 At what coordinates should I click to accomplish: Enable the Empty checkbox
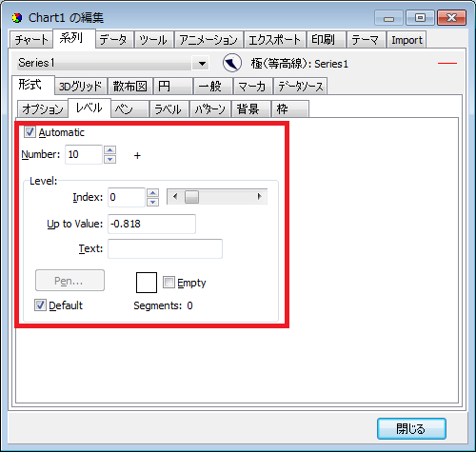169,282
